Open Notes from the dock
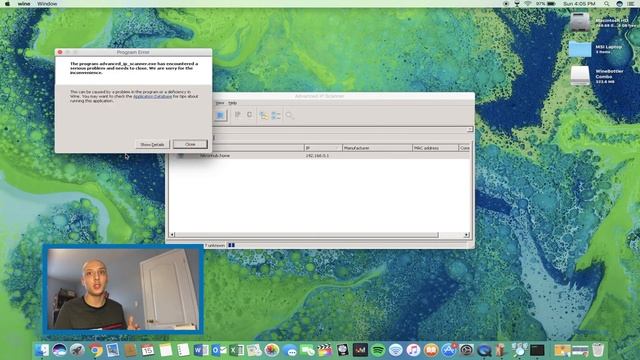This screenshot has width=640, height=360. 166,350
